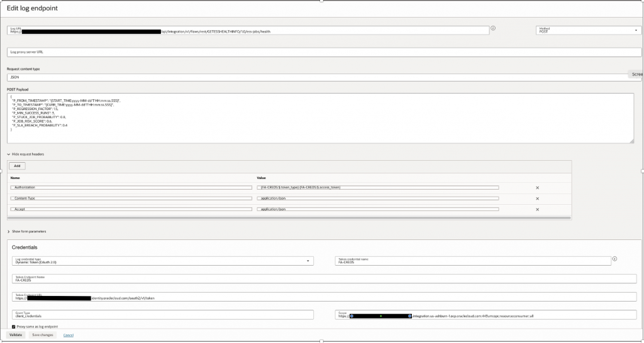644x343 pixels.
Task: Click the Grant Type client_credentials field
Action: [x=163, y=315]
